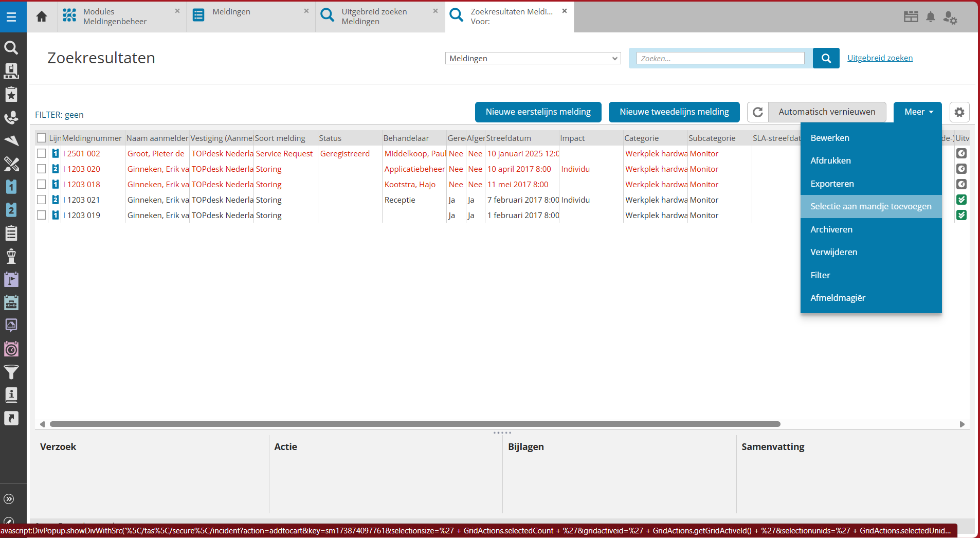Tick the checkbox for melding I 2501 002

[42, 153]
